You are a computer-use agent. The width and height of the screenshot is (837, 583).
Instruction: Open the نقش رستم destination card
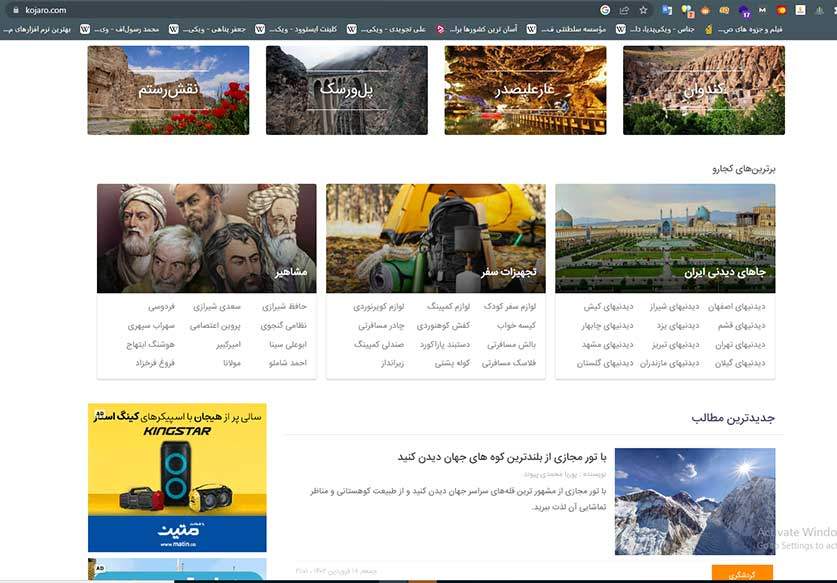[x=168, y=90]
